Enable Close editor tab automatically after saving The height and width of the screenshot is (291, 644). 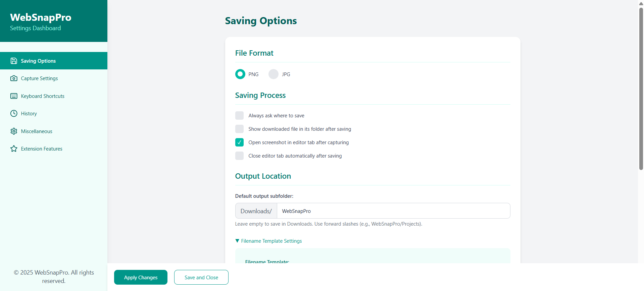click(x=240, y=156)
